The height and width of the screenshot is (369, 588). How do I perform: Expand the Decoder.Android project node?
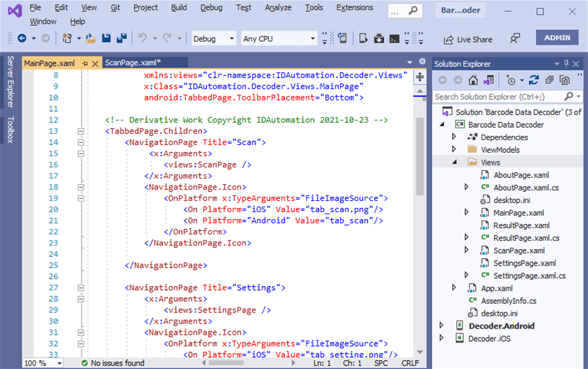(x=442, y=326)
